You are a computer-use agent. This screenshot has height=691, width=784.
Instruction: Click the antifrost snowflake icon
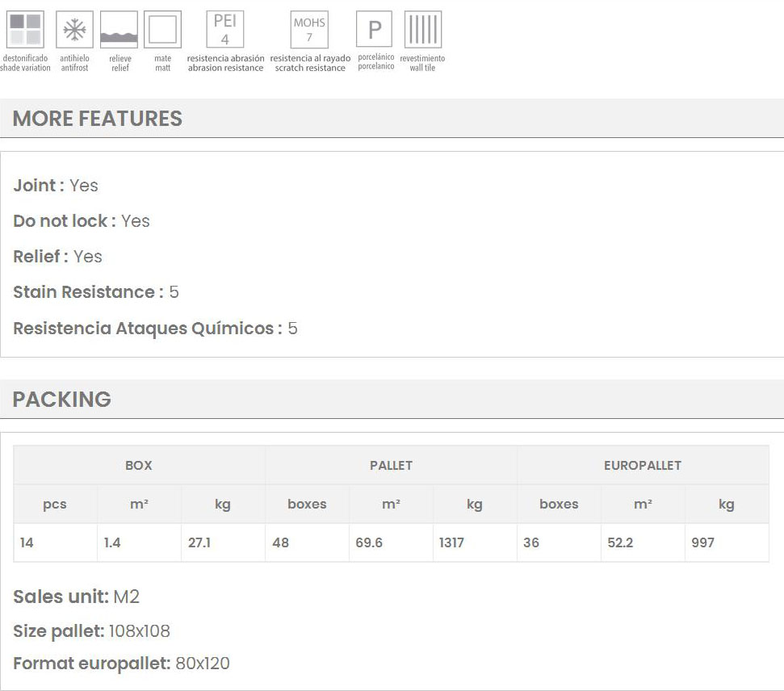point(74,30)
